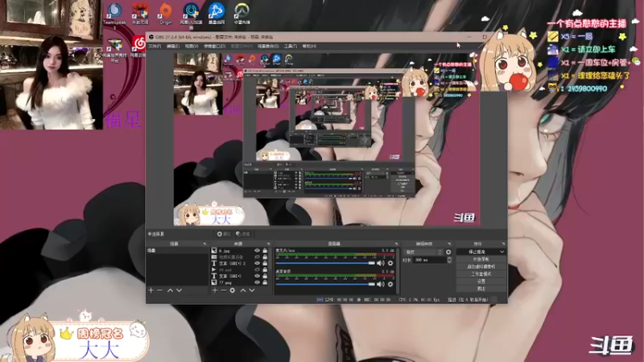Viewport: 644px width, 362px height.
Task: Toggle visibility eye of the 77.png source
Action: click(257, 282)
